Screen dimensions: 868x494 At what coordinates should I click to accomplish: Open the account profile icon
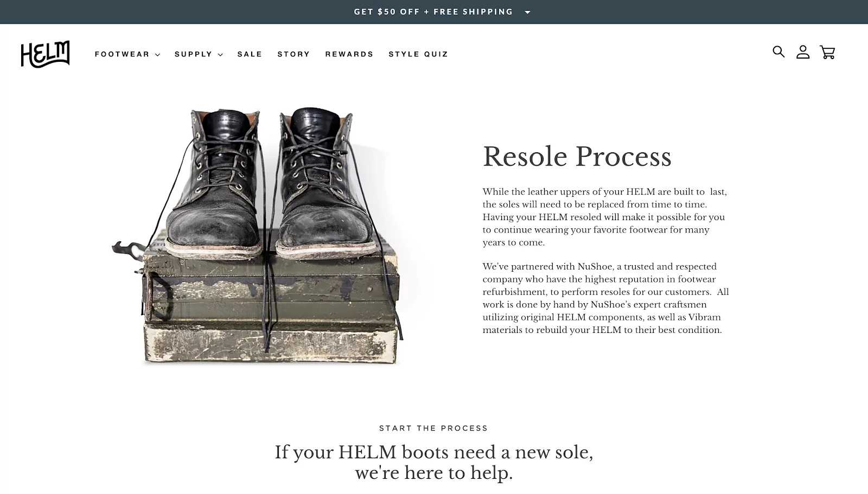coord(803,52)
